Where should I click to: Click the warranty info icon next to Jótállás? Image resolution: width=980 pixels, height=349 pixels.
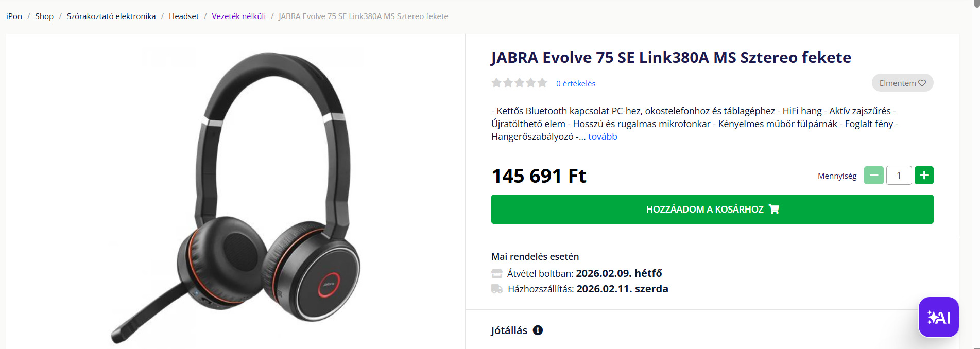(538, 330)
